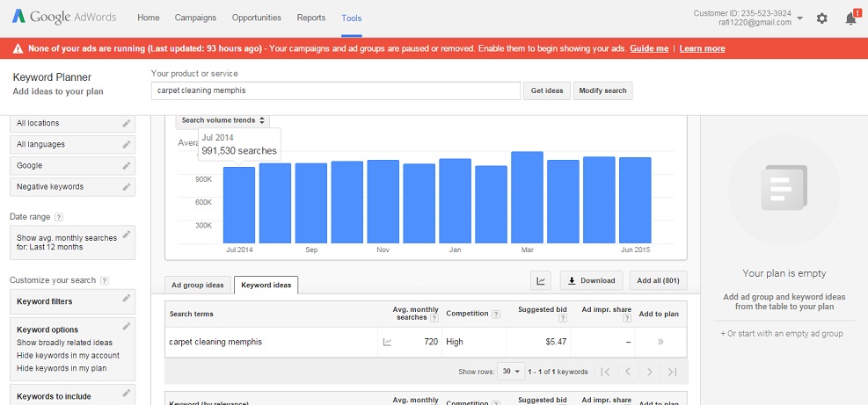The width and height of the screenshot is (868, 405).
Task: Switch to the Ad group ideas tab
Action: tap(198, 285)
